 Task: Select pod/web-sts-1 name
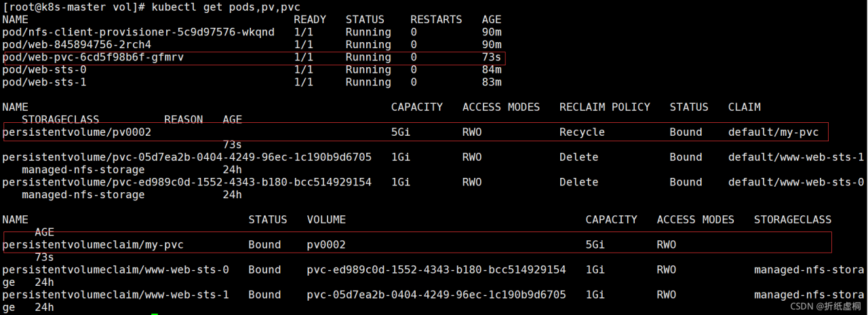point(44,82)
